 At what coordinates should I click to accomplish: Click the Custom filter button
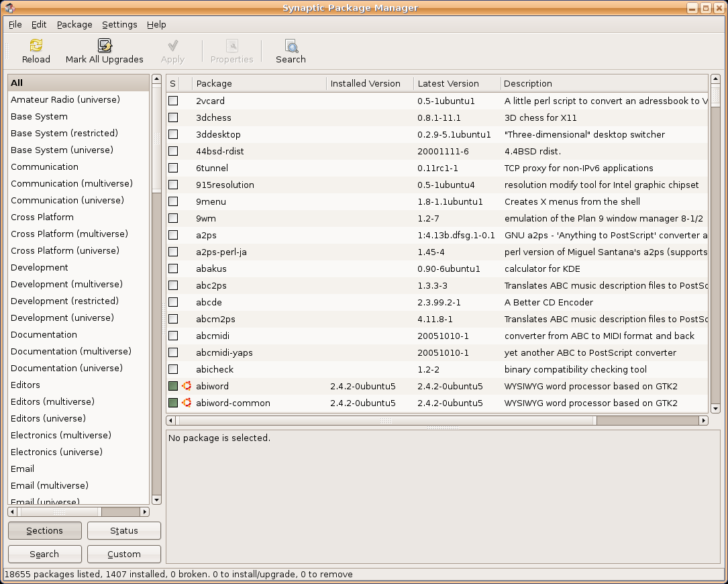(x=124, y=554)
